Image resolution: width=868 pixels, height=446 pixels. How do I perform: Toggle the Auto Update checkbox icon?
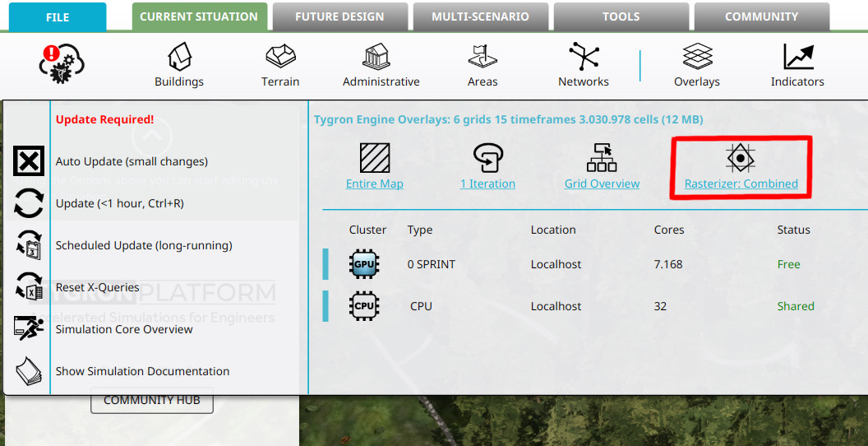click(x=29, y=161)
